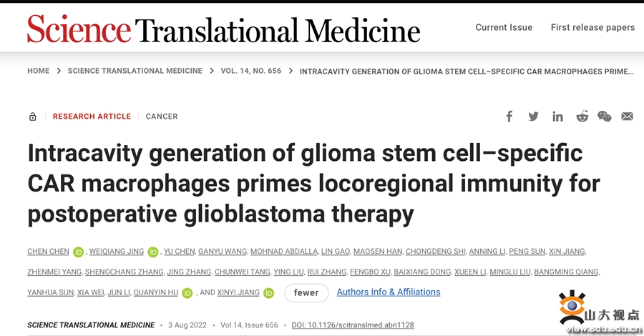Share article via WeChat
This screenshot has width=644, height=336.
[604, 117]
